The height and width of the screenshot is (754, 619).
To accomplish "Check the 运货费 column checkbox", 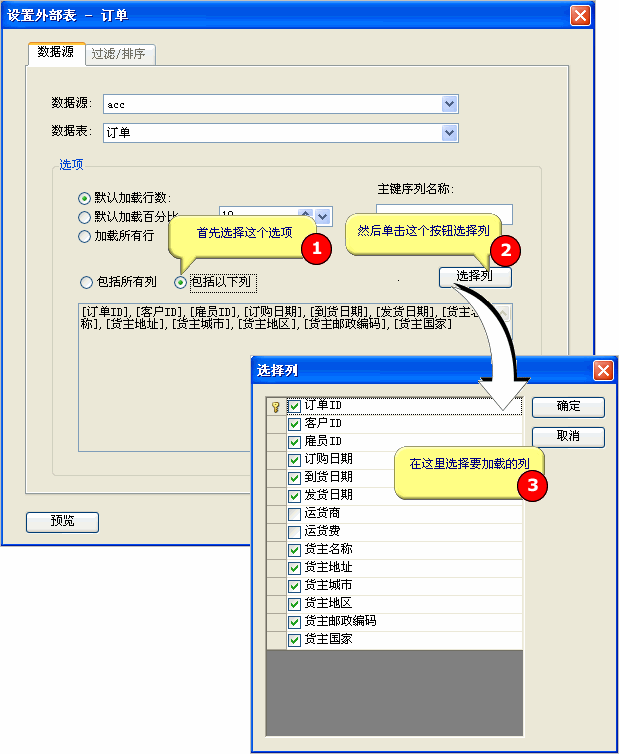I will (294, 532).
